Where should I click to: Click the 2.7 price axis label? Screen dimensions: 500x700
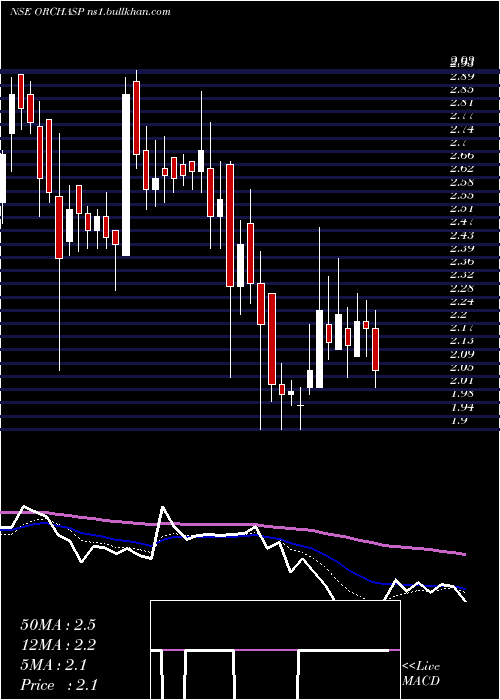click(458, 142)
